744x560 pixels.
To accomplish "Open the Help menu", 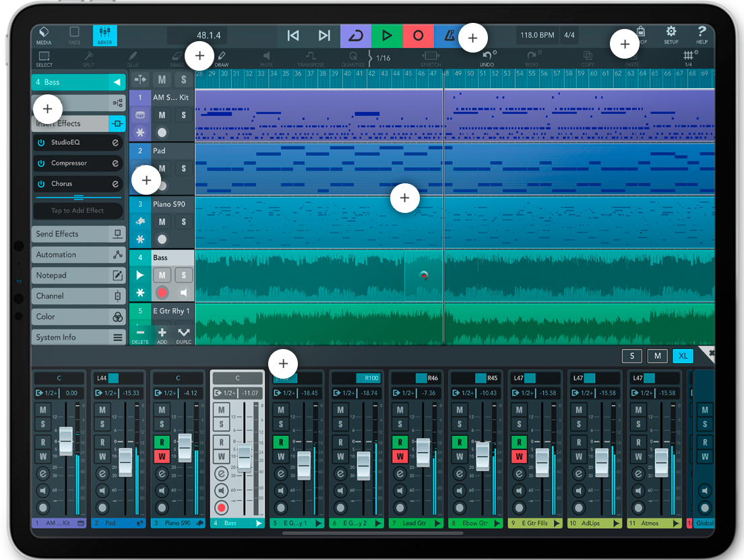I will pyautogui.click(x=702, y=35).
